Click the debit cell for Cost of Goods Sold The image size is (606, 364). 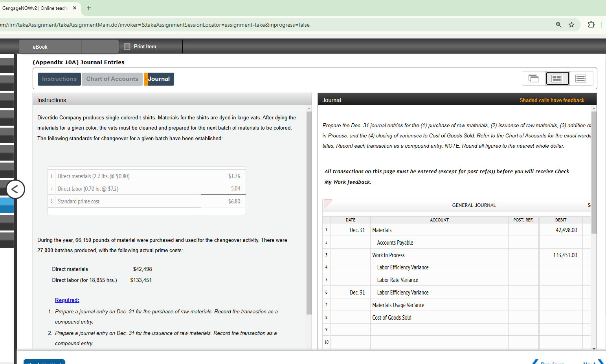tap(561, 318)
